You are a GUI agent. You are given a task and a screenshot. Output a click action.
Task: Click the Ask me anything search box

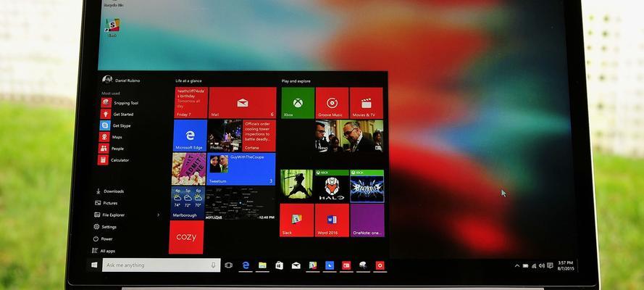(162, 265)
